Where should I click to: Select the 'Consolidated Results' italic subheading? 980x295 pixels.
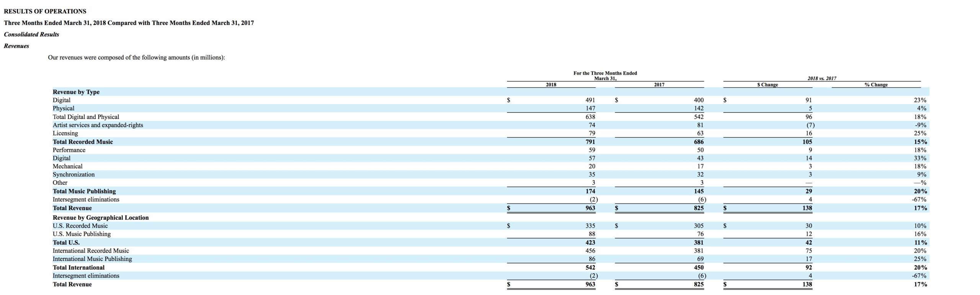point(31,34)
